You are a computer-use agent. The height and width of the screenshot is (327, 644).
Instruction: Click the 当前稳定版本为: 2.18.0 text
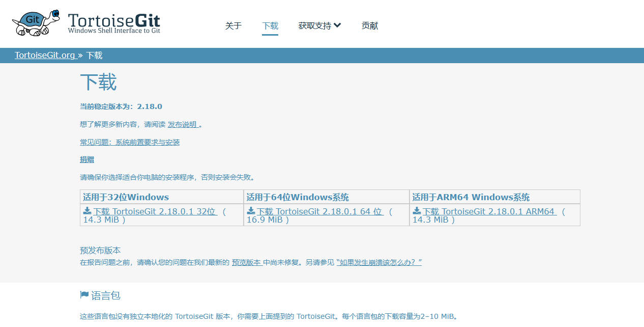tap(121, 106)
